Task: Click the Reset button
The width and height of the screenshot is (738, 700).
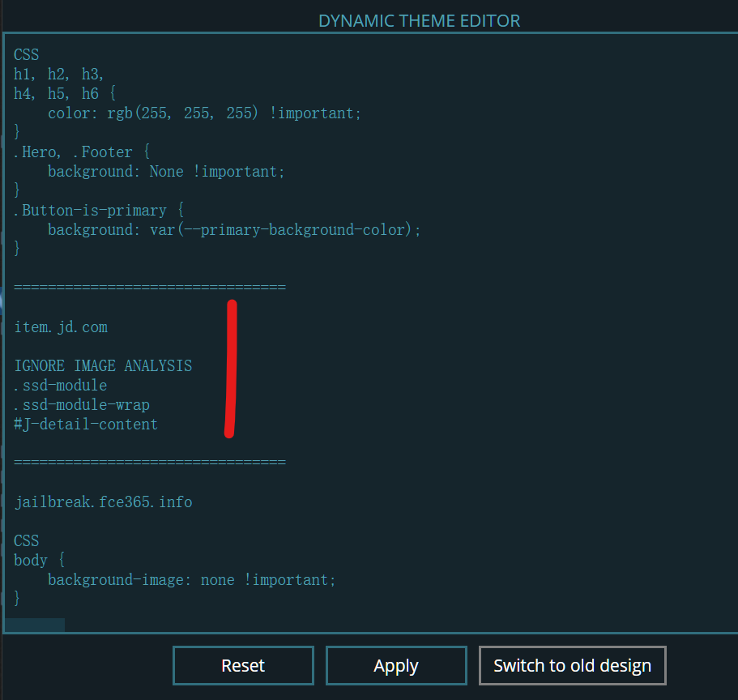Action: [242, 665]
